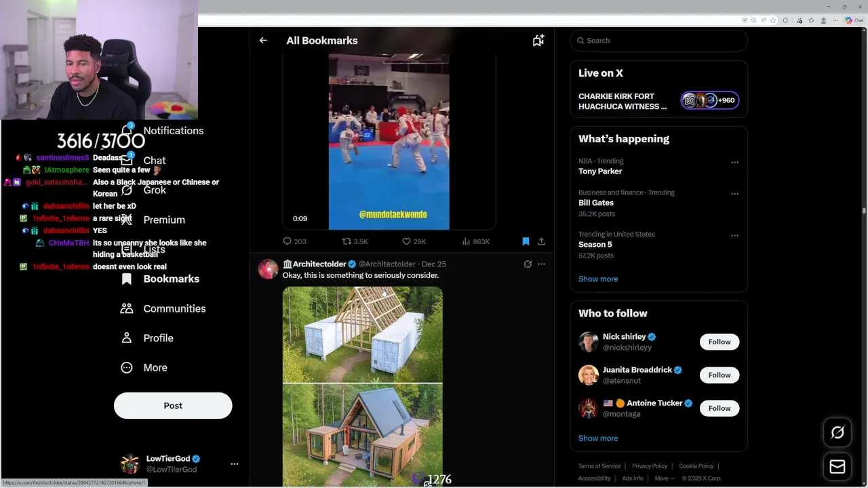Click the Profile person icon
The height and width of the screenshot is (488, 868).
tap(127, 338)
